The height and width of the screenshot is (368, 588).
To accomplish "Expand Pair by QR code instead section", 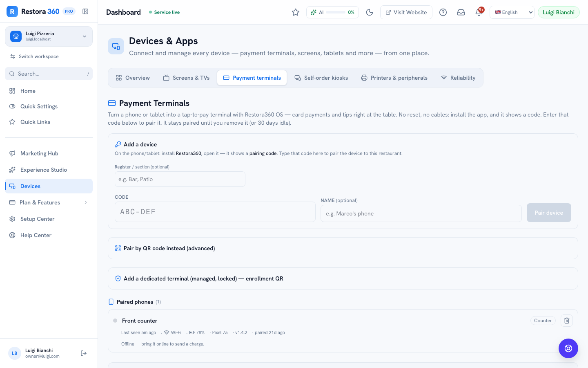I will pyautogui.click(x=343, y=248).
